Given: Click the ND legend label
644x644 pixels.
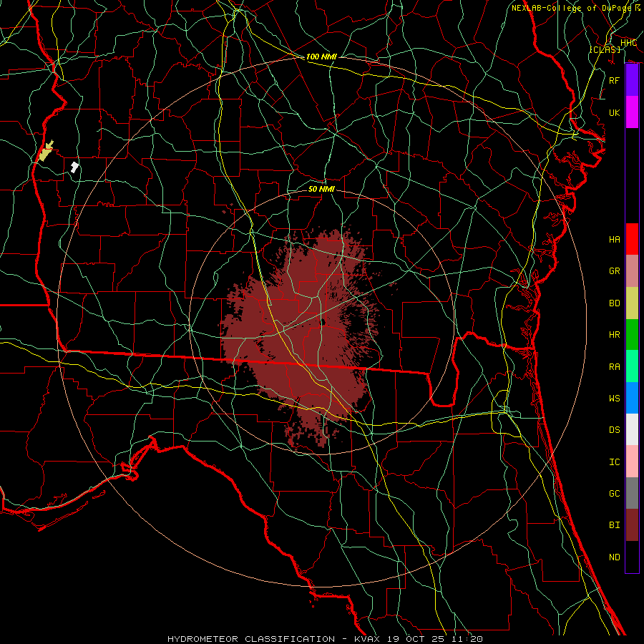Looking at the screenshot, I should click(614, 557).
